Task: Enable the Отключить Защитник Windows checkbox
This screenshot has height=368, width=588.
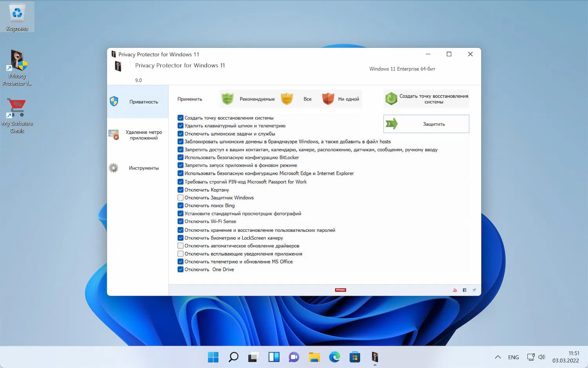Action: point(180,197)
